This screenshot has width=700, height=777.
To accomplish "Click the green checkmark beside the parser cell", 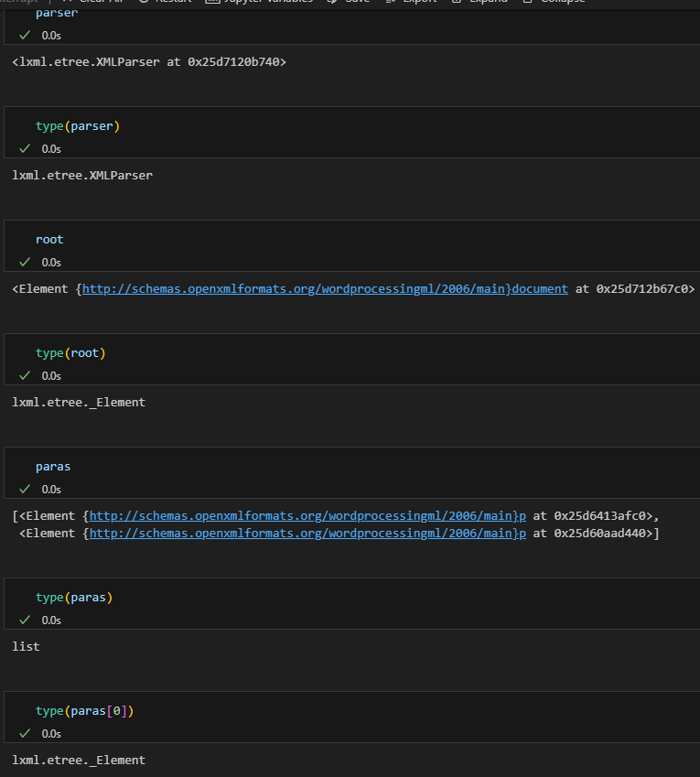I will click(x=24, y=35).
